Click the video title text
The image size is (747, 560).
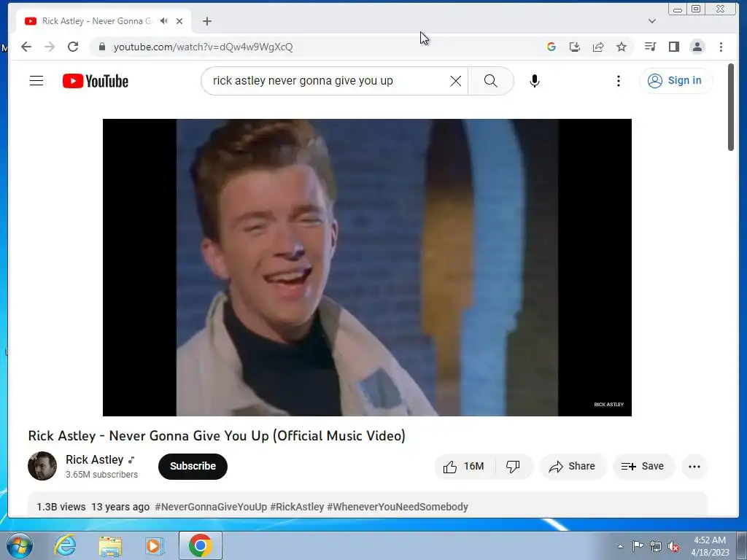click(x=217, y=436)
